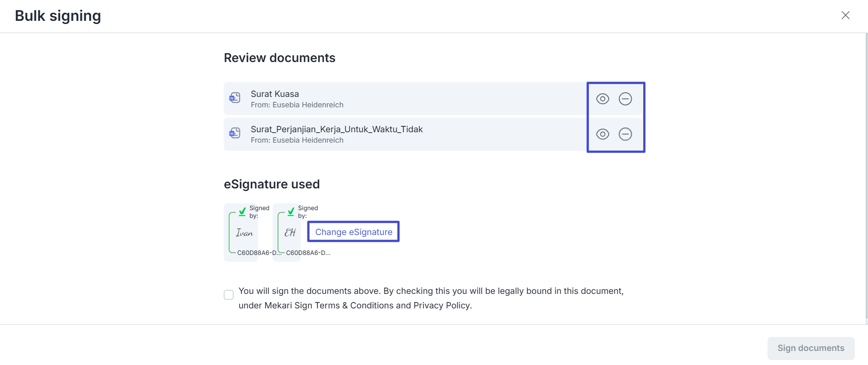
Task: Click the vertical scrollbar on the right edge
Action: [866, 177]
